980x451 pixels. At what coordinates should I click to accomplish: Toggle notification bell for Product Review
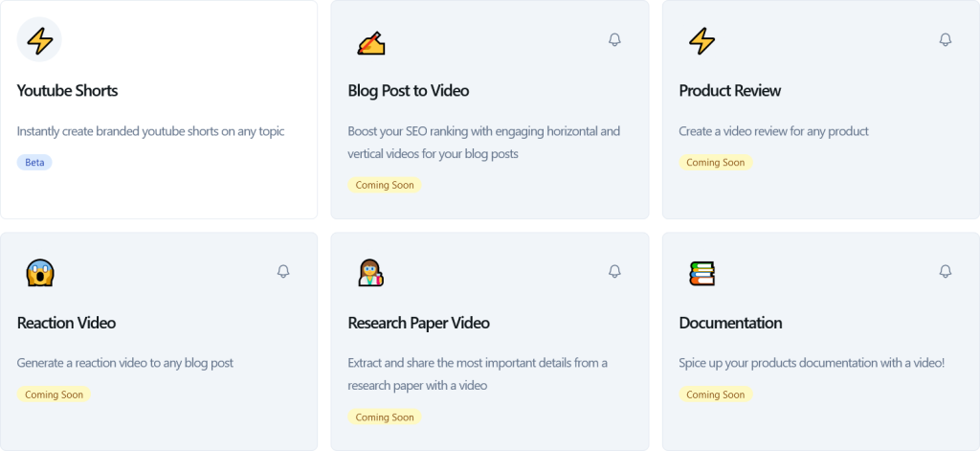click(x=945, y=39)
